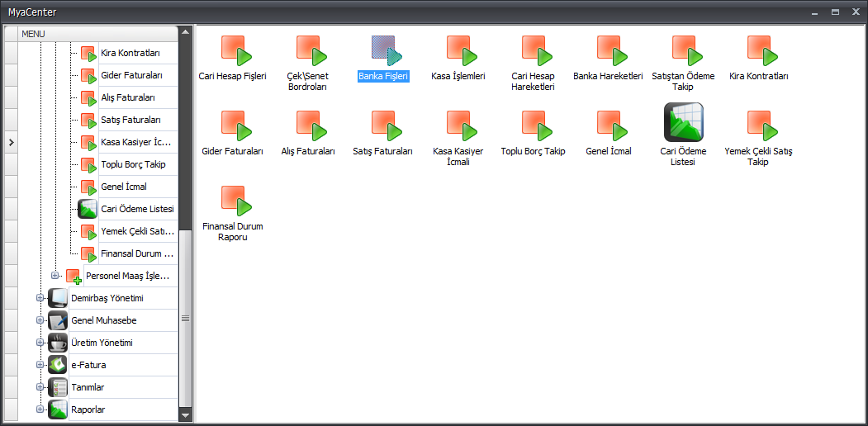
Task: Open Genel İcmal icon in main panel
Action: [x=612, y=126]
